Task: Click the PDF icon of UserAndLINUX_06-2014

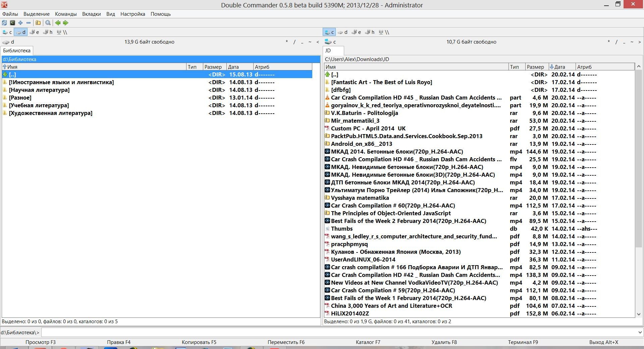Action: pyautogui.click(x=327, y=259)
